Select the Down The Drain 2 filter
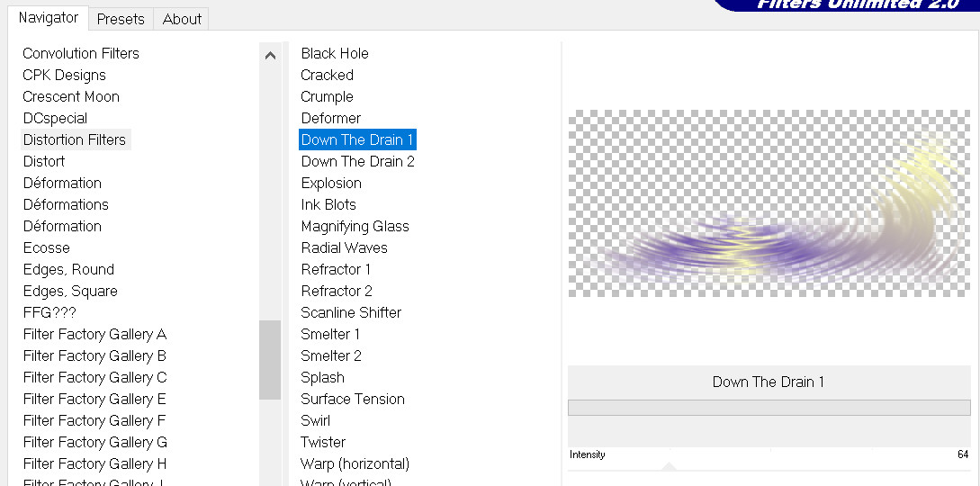Screen dimensions: 980x486 coord(357,161)
